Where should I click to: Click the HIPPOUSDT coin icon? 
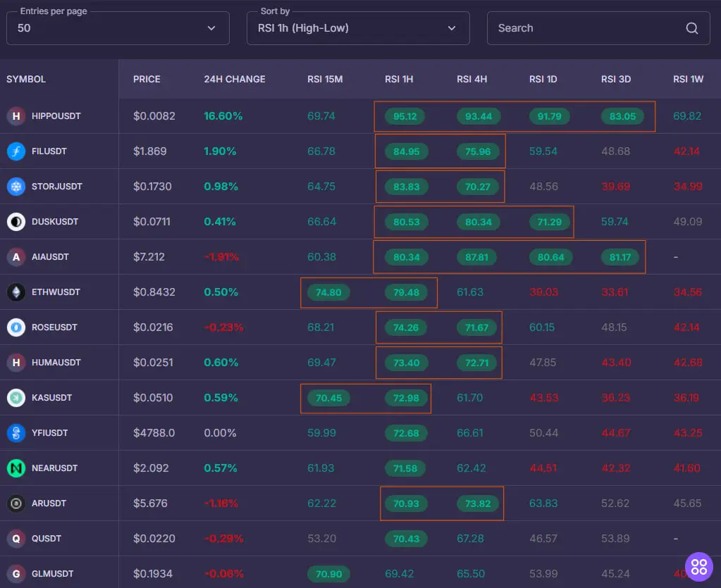(x=16, y=116)
